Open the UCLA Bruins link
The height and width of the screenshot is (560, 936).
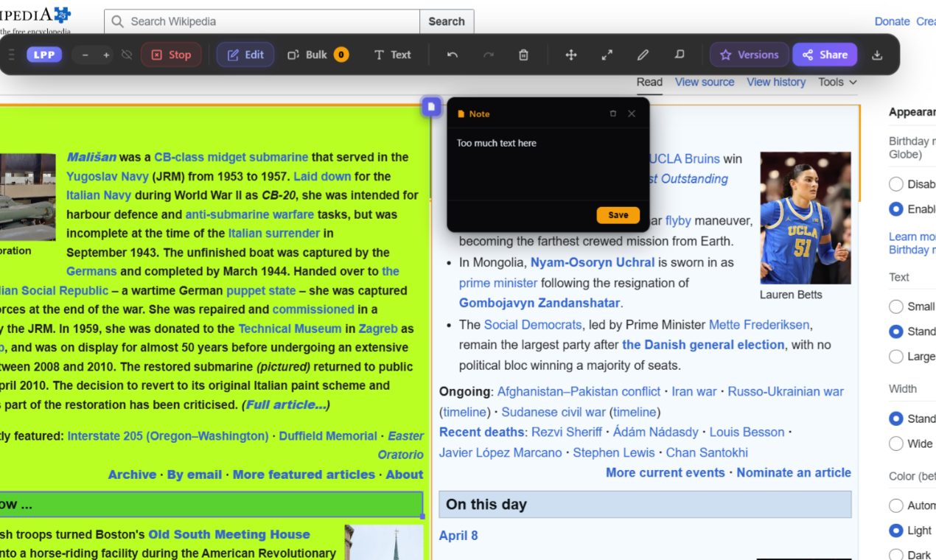click(685, 158)
